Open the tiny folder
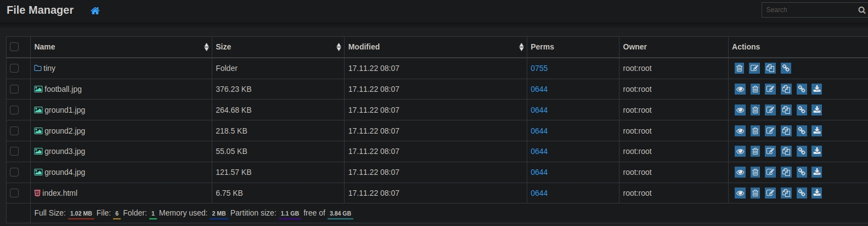The height and width of the screenshot is (226, 868). click(x=49, y=68)
